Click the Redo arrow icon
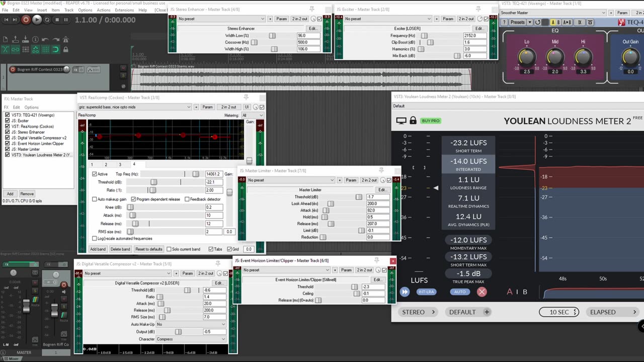Viewport: 644px width, 362px height. [55, 40]
